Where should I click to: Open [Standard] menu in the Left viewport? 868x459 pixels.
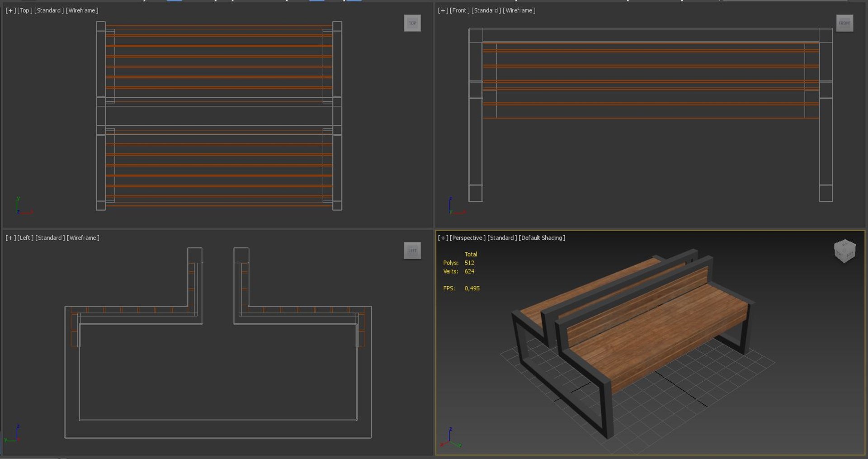pos(50,238)
